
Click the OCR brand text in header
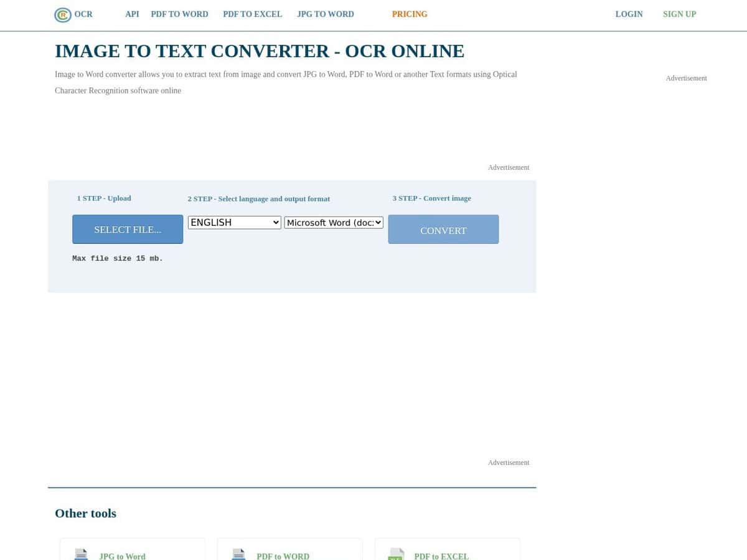coord(83,14)
